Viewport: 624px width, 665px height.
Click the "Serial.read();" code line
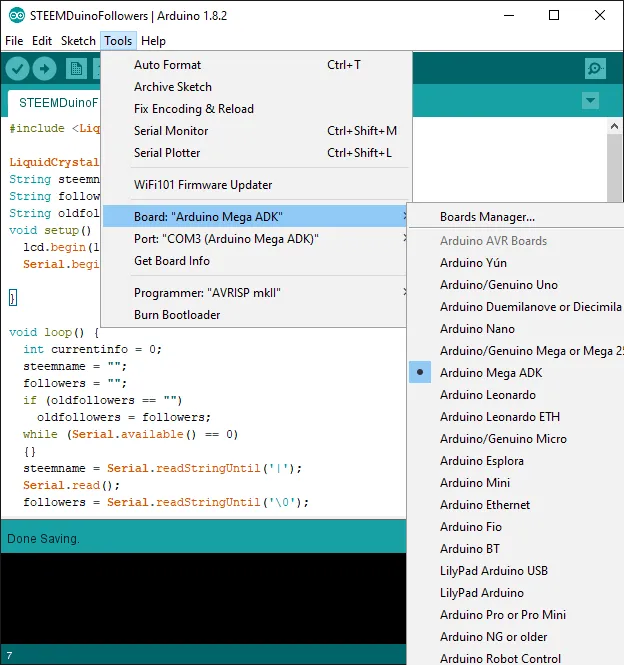point(71,485)
